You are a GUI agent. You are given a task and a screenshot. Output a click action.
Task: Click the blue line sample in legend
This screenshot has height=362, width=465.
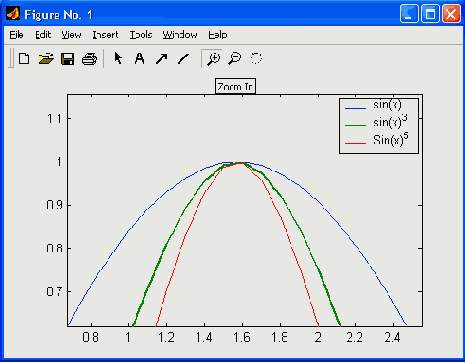355,108
